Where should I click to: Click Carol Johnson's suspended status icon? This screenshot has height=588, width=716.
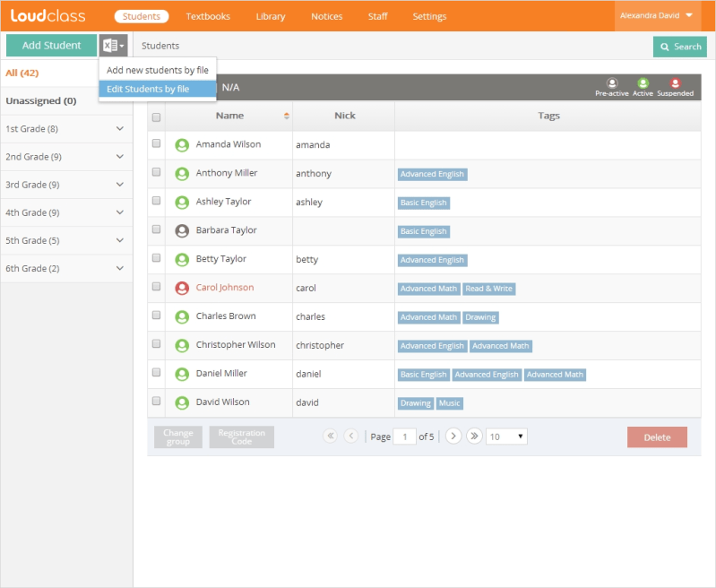point(182,289)
